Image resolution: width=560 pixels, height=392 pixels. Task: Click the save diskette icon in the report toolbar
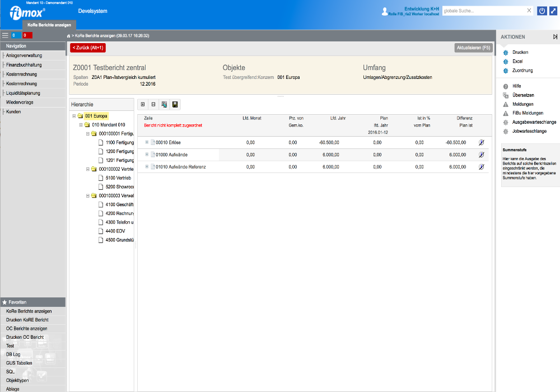[175, 104]
